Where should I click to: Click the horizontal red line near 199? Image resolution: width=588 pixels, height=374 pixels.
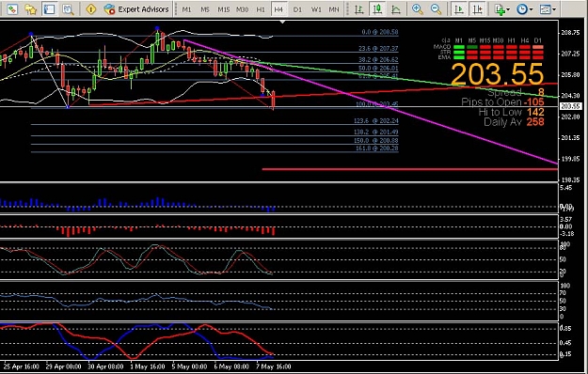click(410, 169)
